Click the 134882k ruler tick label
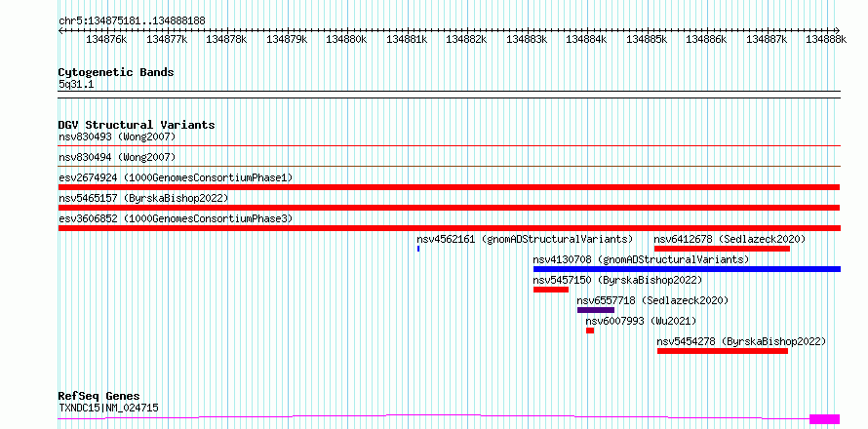The image size is (868, 429). tap(466, 39)
